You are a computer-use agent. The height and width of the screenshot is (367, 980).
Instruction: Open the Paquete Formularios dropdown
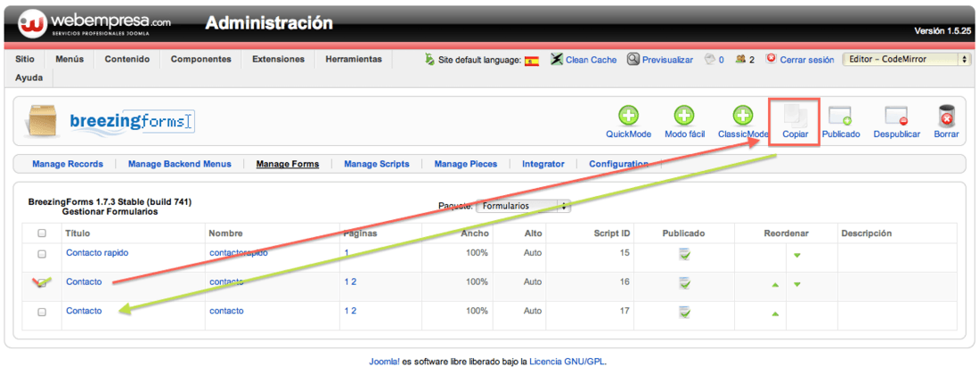pyautogui.click(x=523, y=206)
